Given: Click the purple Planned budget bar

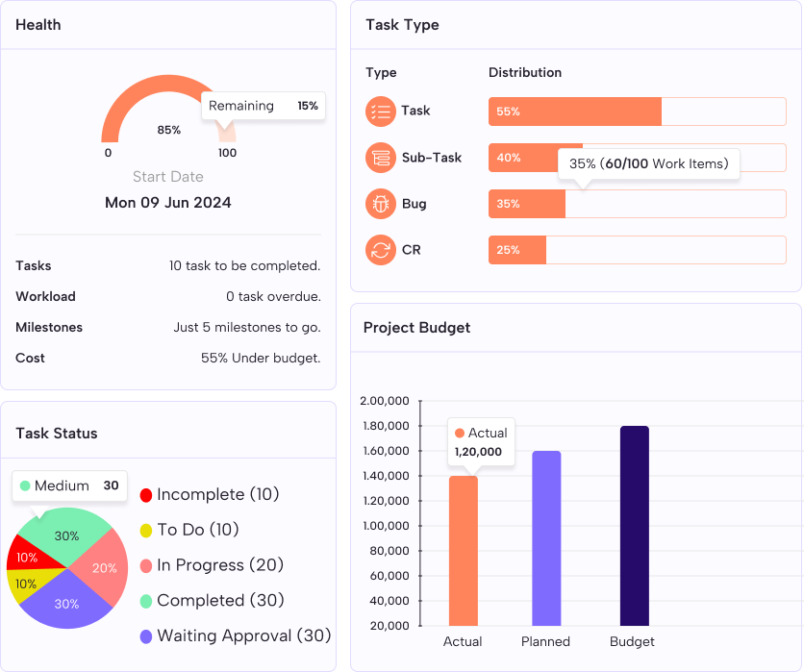Looking at the screenshot, I should [x=545, y=538].
